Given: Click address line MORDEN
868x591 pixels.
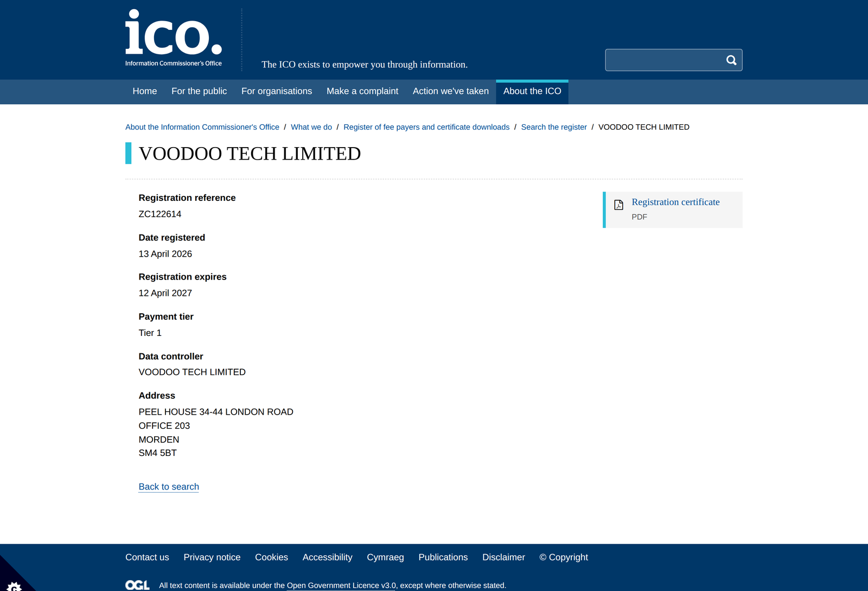Looking at the screenshot, I should click(x=159, y=440).
